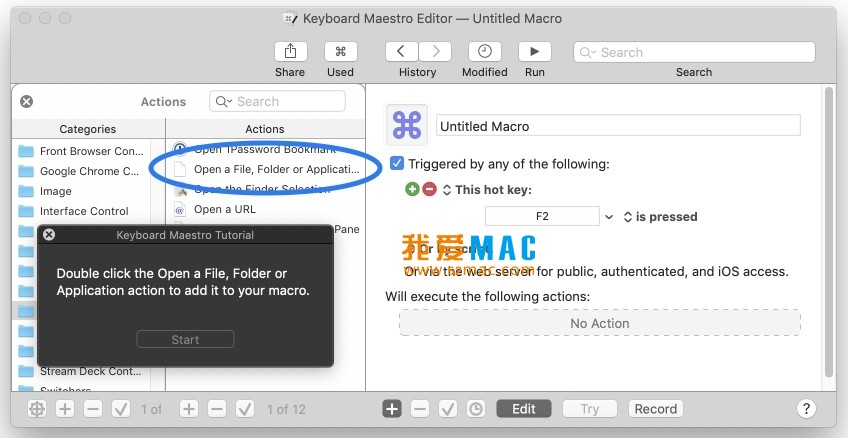Close the Keyboard Maestro Tutorial window
The height and width of the screenshot is (438, 848).
click(x=49, y=234)
